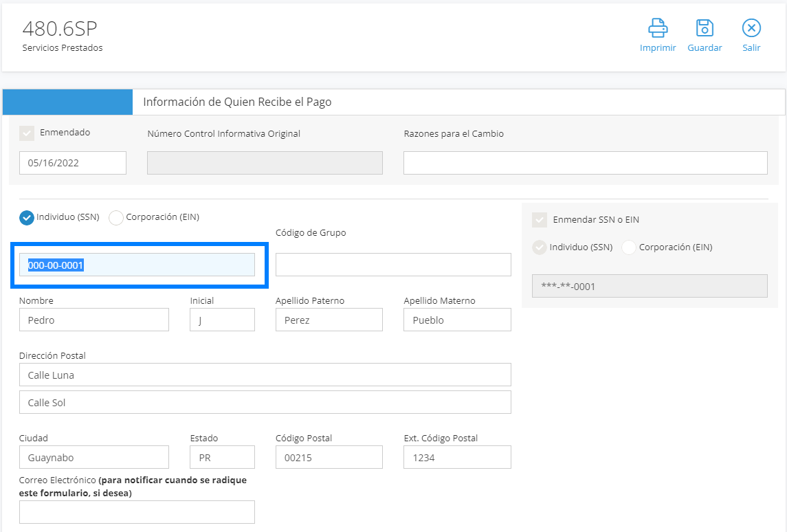The image size is (787, 532).
Task: Toggle the Enmendado checkbox
Action: click(x=27, y=133)
